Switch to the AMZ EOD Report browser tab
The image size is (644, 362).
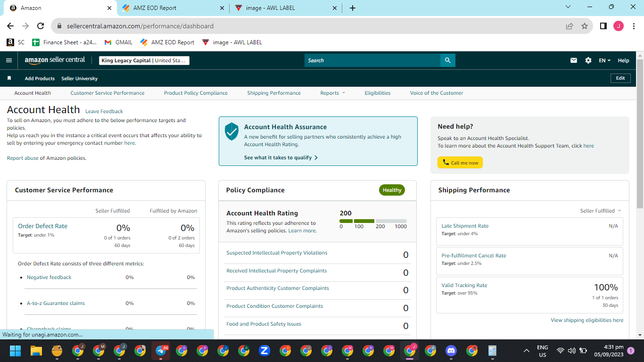click(x=173, y=8)
